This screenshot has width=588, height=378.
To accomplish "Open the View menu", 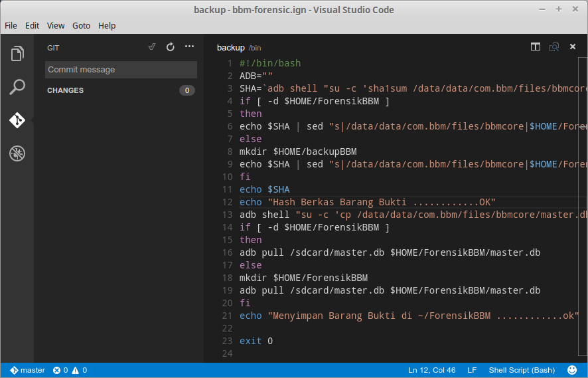I will point(56,25).
